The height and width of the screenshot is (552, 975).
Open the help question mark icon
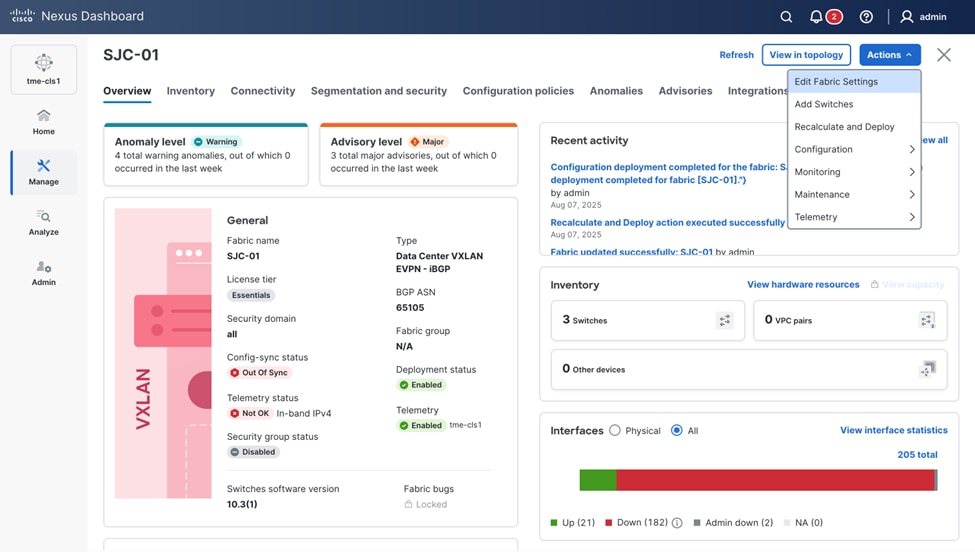866,17
